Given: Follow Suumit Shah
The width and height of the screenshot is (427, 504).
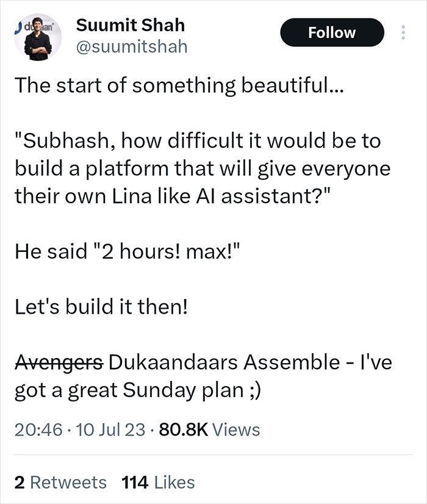Looking at the screenshot, I should coord(332,32).
